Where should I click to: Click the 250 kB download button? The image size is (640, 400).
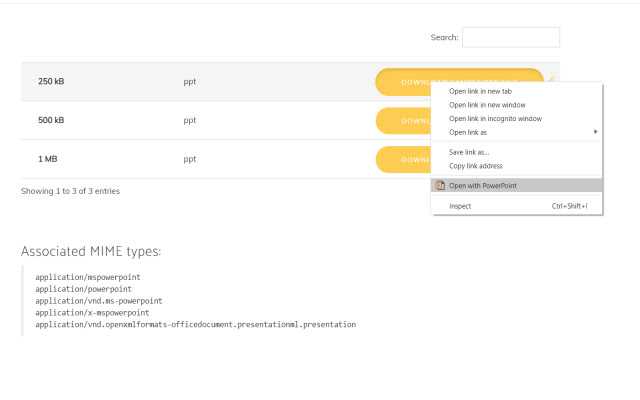pos(402,81)
